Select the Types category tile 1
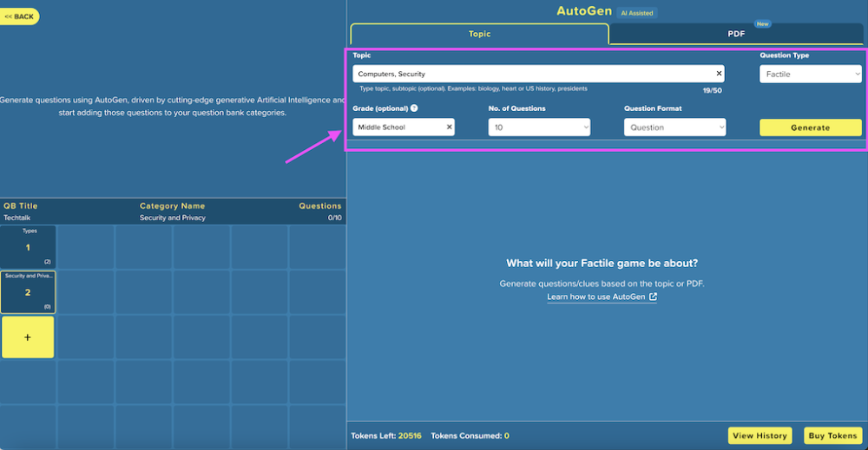The width and height of the screenshot is (868, 450). point(28,246)
